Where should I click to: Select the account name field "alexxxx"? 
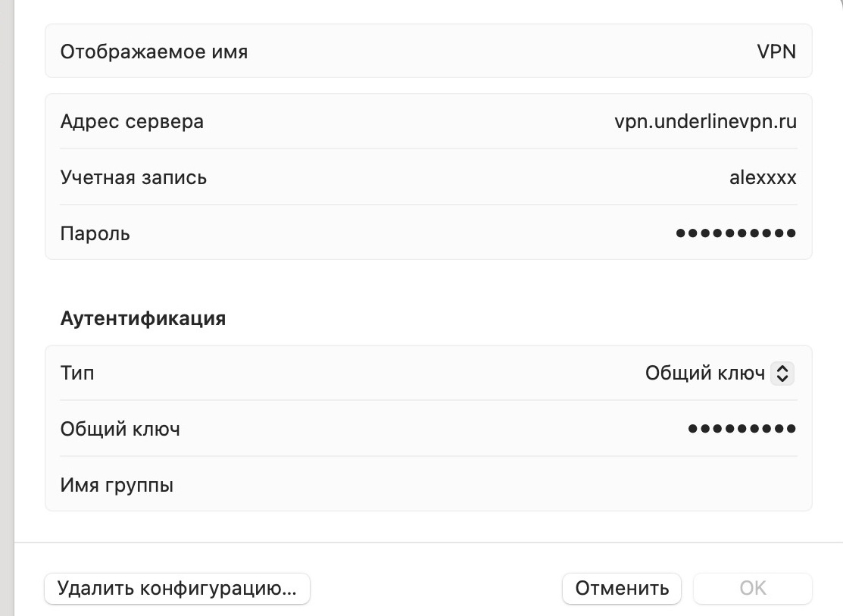(x=762, y=178)
